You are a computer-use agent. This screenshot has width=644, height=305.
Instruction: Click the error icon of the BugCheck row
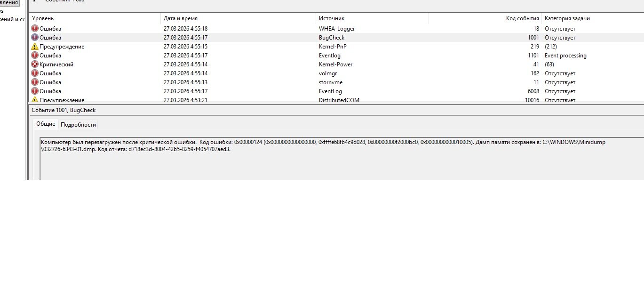(34, 38)
